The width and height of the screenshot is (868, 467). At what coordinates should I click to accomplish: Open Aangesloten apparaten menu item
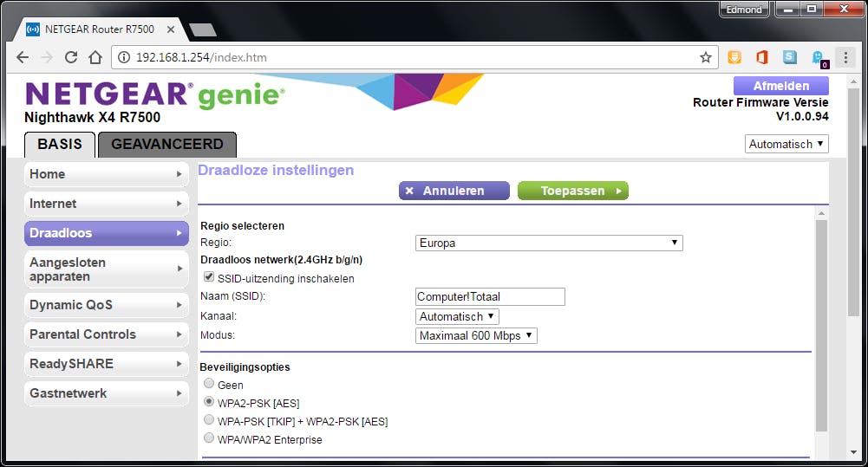coord(107,269)
